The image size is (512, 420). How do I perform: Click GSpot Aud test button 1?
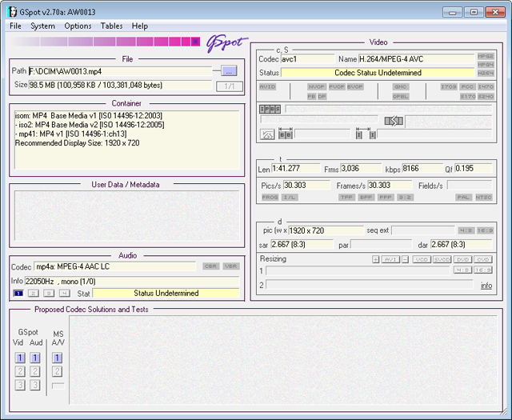(35, 358)
